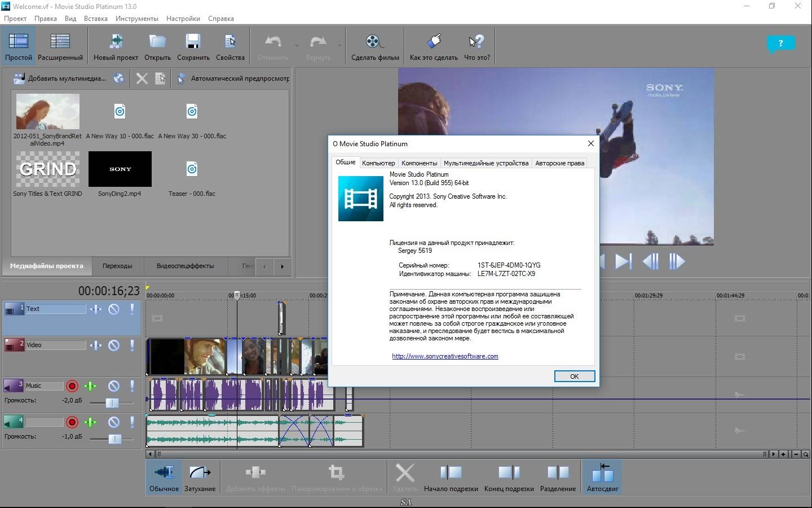812x508 pixels.
Task: Click the blue question speech bubble
Action: click(x=780, y=43)
